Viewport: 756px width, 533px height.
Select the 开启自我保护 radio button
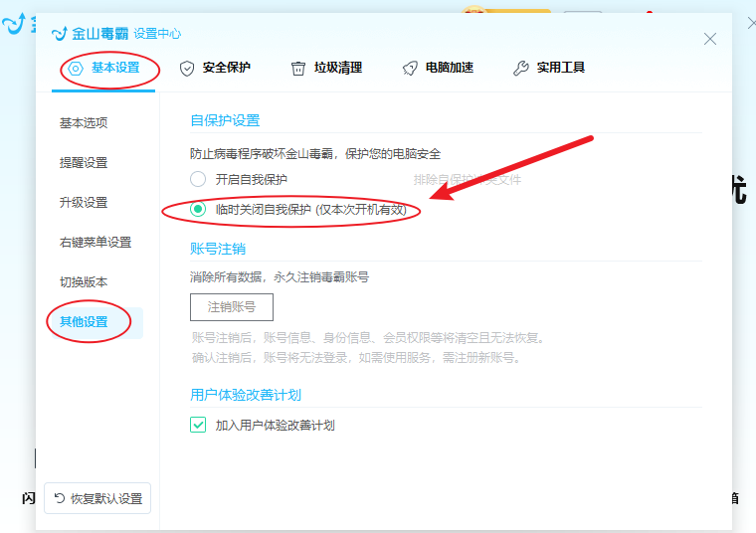pyautogui.click(x=198, y=179)
